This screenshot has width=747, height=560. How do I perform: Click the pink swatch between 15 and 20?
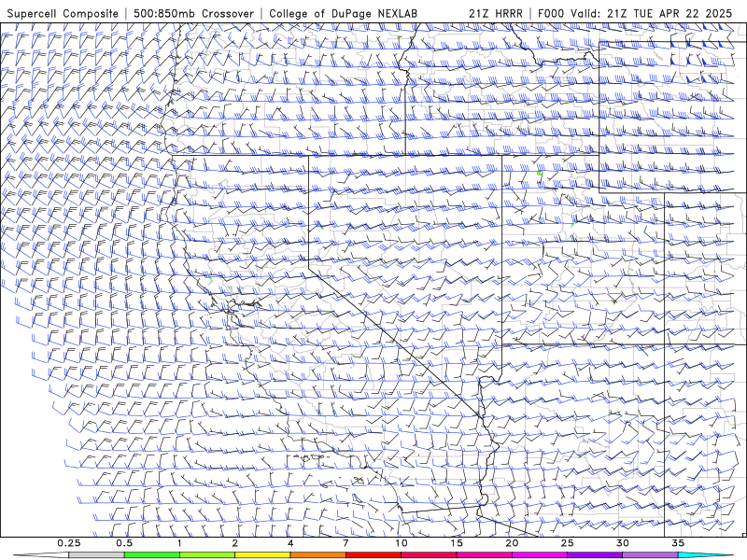click(x=484, y=555)
